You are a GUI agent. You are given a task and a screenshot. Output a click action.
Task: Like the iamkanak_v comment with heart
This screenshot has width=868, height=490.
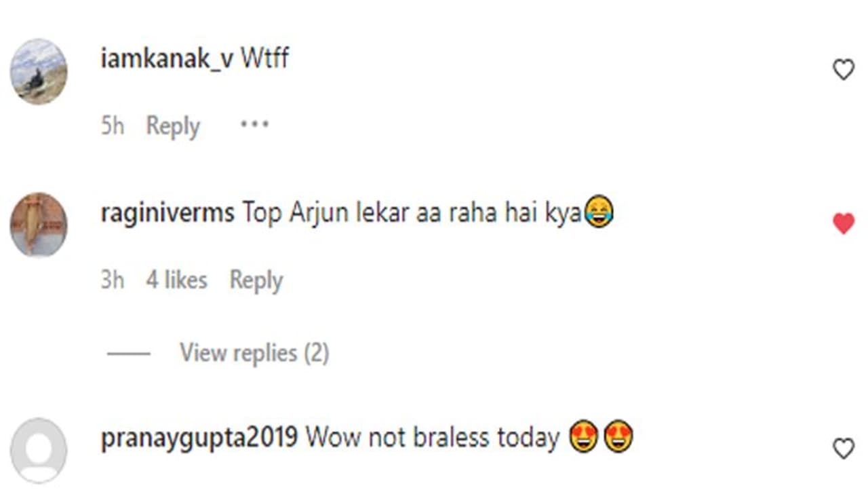[843, 69]
